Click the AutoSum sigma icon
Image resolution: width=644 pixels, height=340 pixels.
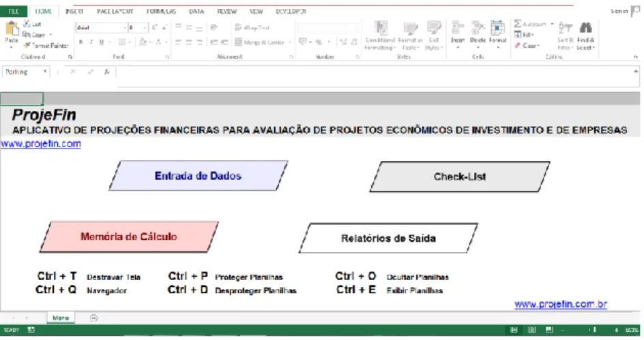(x=518, y=24)
